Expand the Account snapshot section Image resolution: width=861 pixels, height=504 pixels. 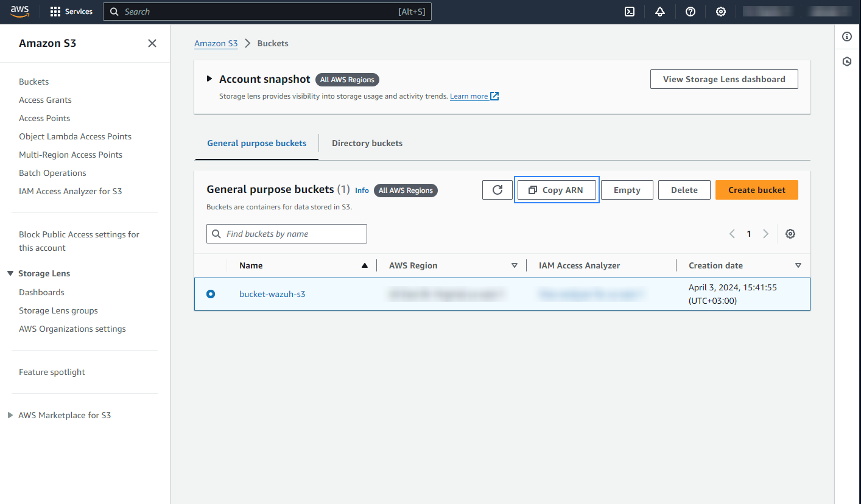[x=209, y=79]
